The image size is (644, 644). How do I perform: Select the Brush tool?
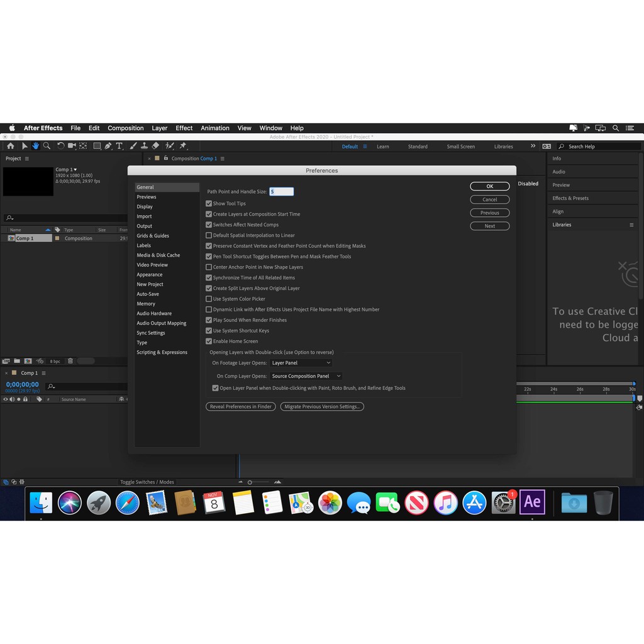pyautogui.click(x=133, y=146)
